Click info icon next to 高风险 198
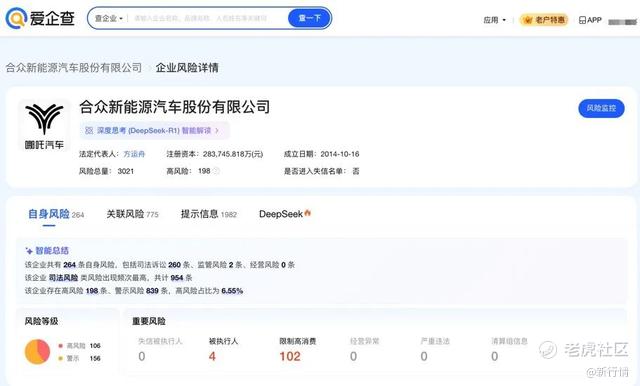640x386 pixels. coord(216,171)
